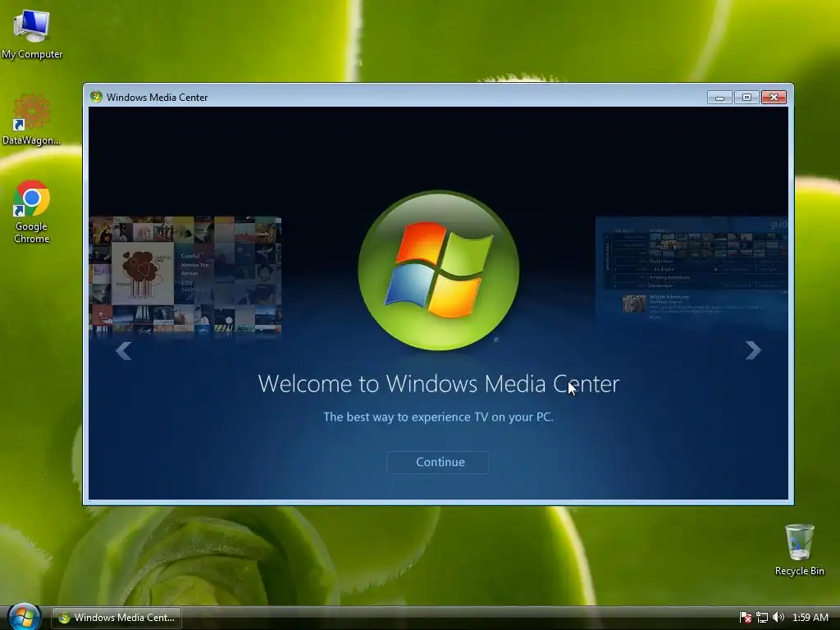The height and width of the screenshot is (630, 840).
Task: Click the security alert flag tray icon
Action: tap(745, 618)
